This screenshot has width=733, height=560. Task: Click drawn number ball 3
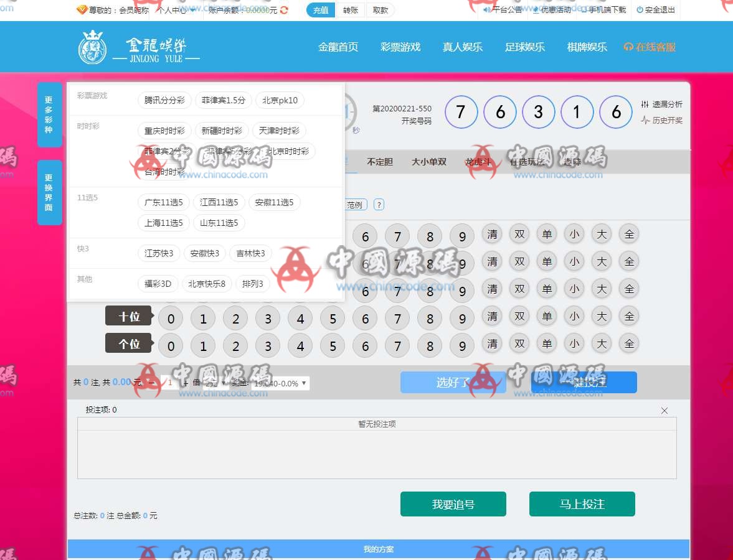coord(539,111)
